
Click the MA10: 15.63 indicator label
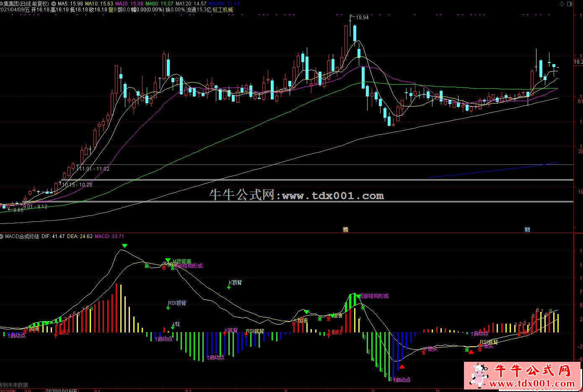[x=99, y=3]
